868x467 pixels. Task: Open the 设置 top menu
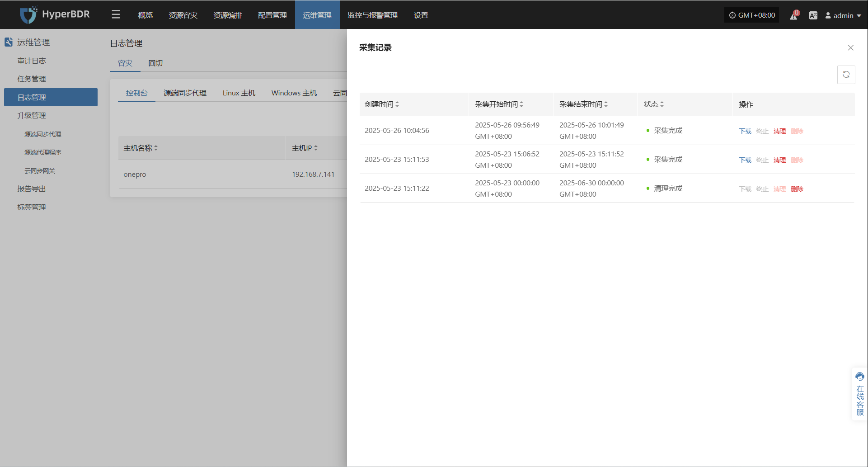point(421,15)
